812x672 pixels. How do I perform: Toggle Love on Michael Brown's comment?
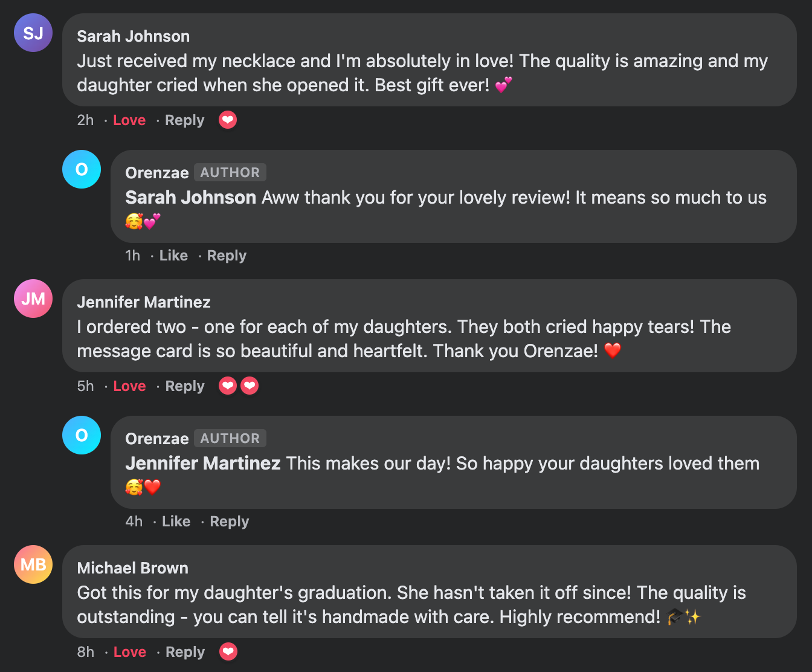pos(130,652)
